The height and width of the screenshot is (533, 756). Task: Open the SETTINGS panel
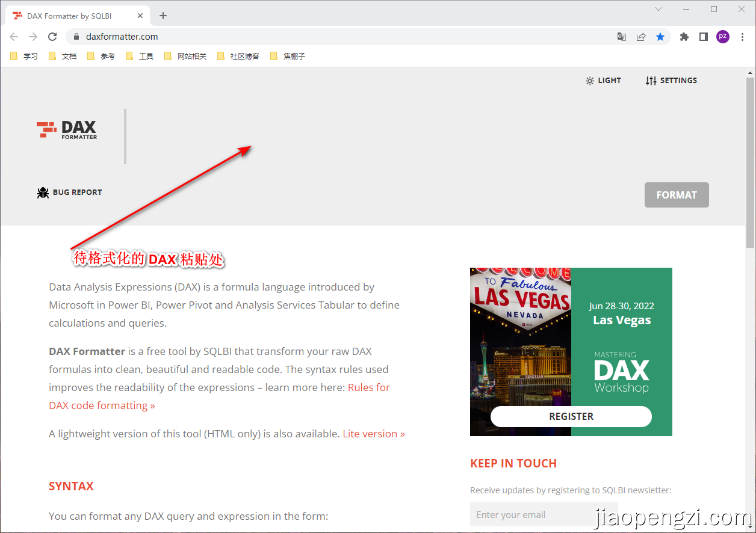[x=671, y=81]
